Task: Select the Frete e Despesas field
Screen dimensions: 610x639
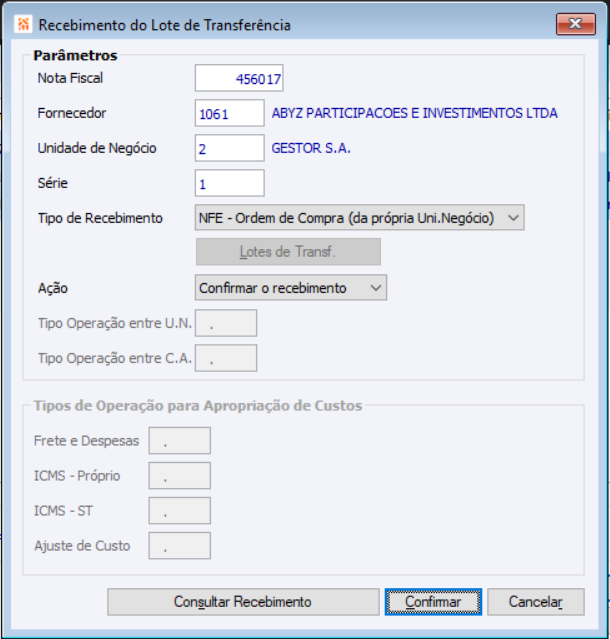Action: point(179,441)
